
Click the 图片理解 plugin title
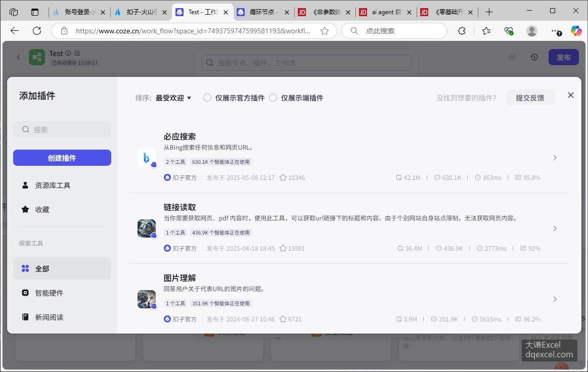[179, 278]
